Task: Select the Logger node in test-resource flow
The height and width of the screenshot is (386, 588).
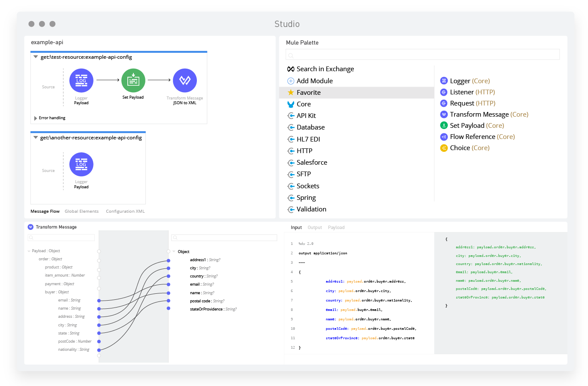Action: point(81,81)
